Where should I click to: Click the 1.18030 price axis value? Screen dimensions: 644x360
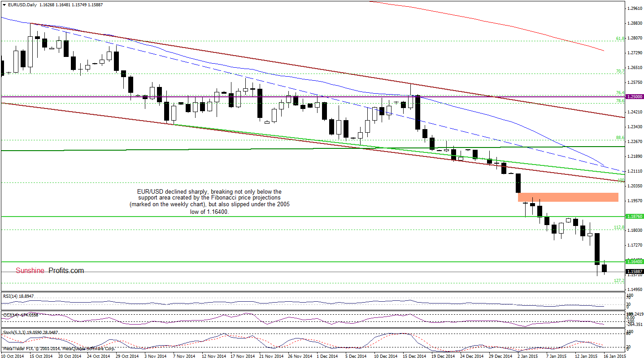click(x=636, y=230)
